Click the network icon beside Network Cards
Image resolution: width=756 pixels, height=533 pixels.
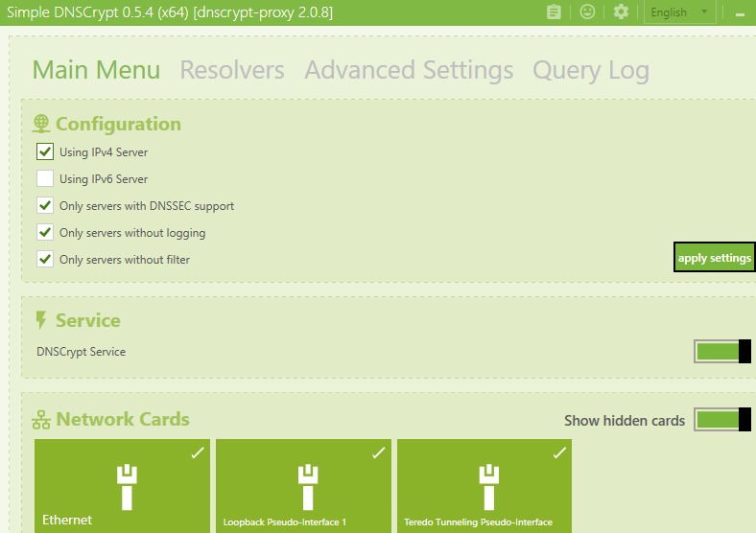(41, 420)
